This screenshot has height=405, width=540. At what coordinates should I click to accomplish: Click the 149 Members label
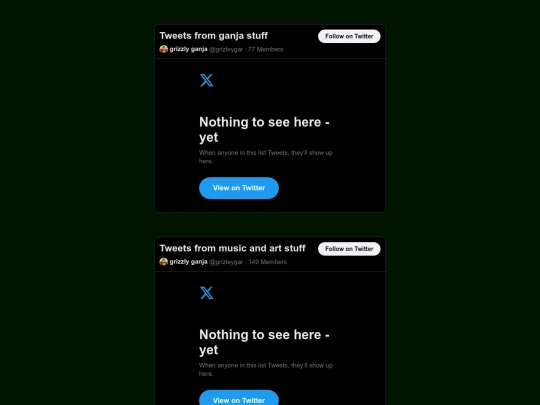click(x=268, y=262)
